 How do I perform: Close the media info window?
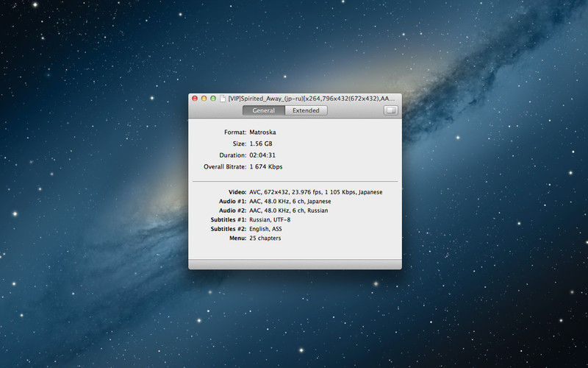pyautogui.click(x=195, y=98)
